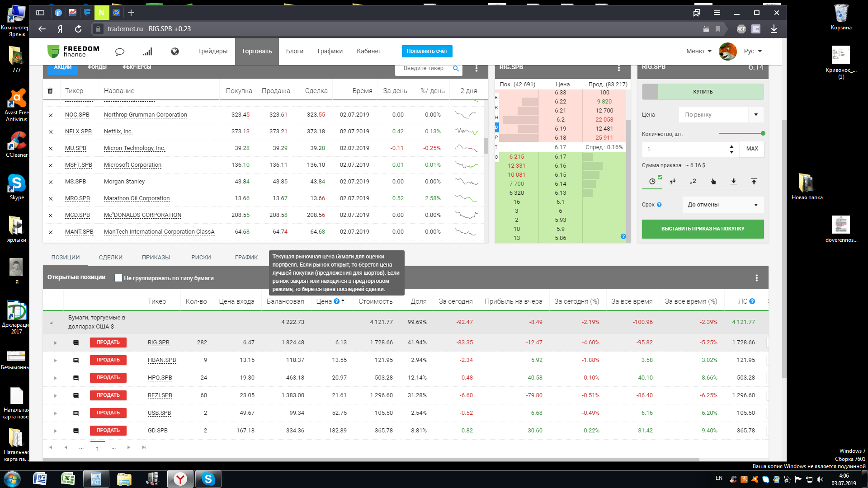Click the quantity stepper arrows
Image resolution: width=868 pixels, height=488 pixels.
click(x=731, y=149)
